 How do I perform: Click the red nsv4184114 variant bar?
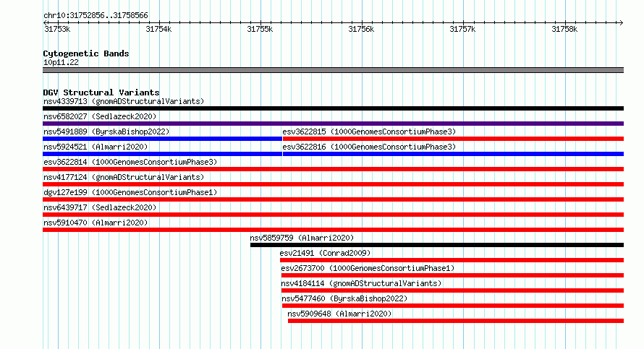452,290
